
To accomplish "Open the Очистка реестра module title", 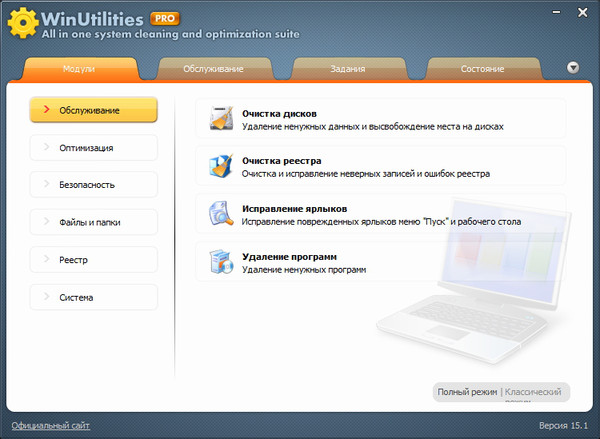I will pos(281,160).
